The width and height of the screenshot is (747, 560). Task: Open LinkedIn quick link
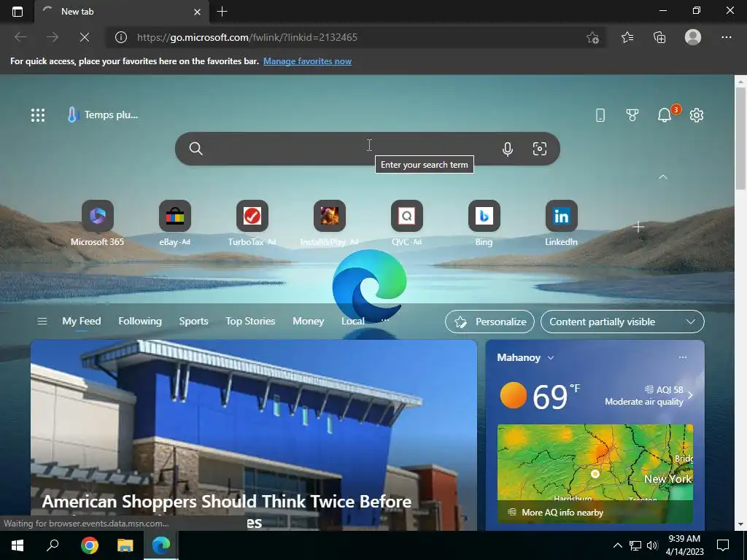(x=561, y=223)
